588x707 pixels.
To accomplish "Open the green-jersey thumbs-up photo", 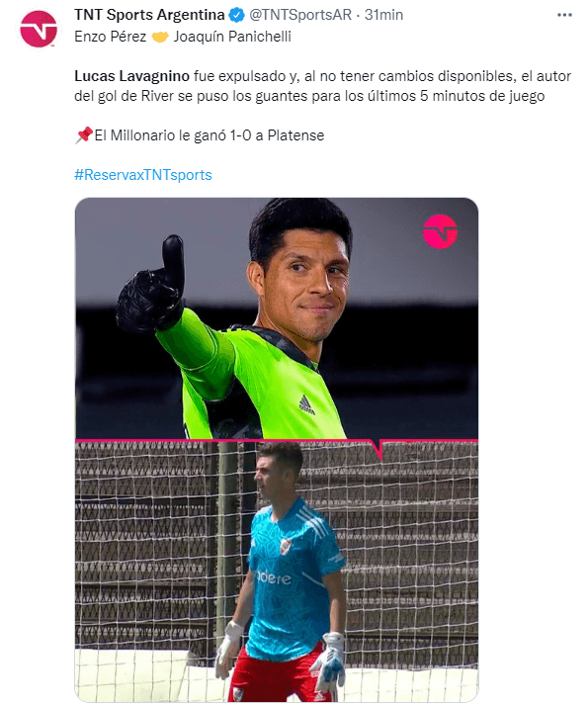I will point(276,317).
